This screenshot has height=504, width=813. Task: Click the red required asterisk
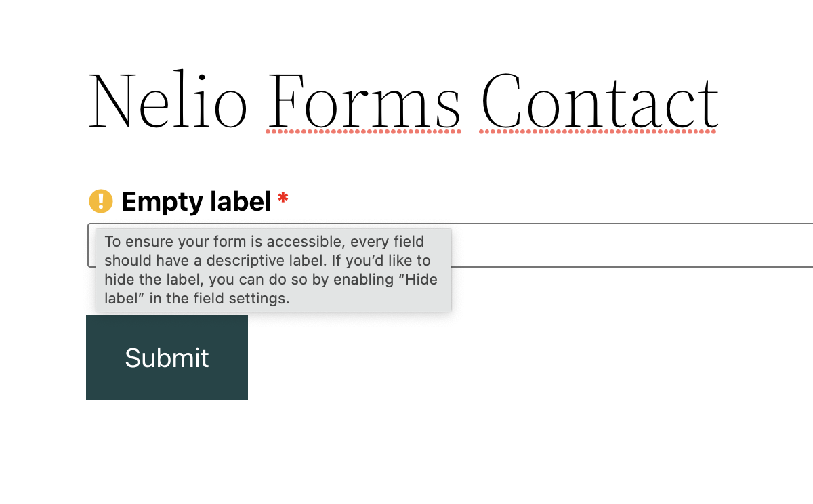point(283,198)
